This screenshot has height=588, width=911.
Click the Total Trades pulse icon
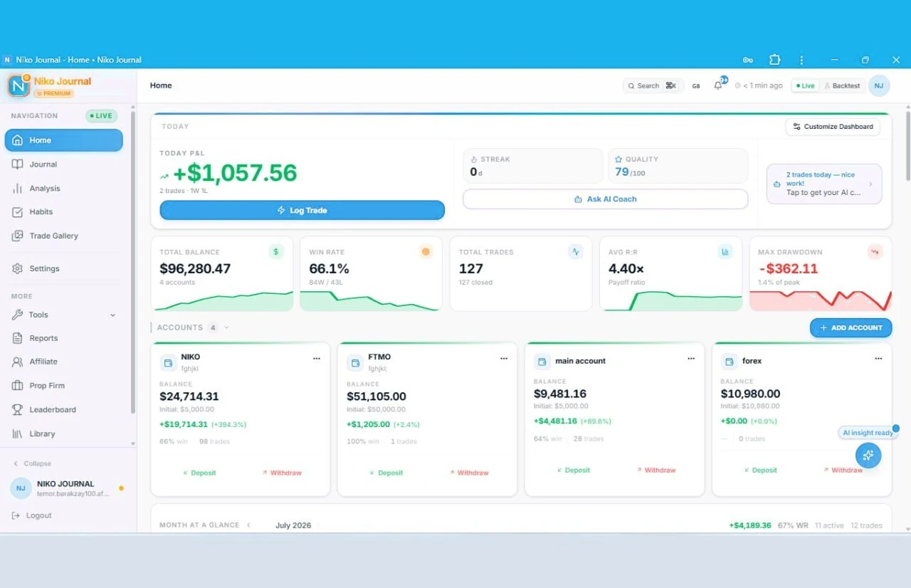pos(575,251)
